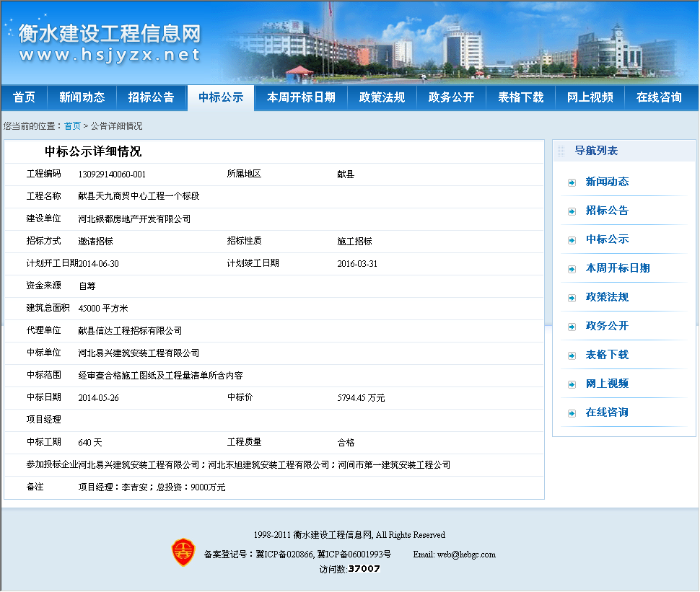Open 招标公告 in top navigation bar
The height and width of the screenshot is (592, 700).
click(152, 97)
